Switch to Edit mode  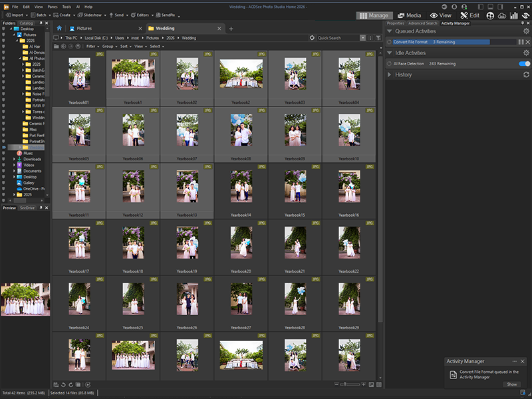pos(469,15)
